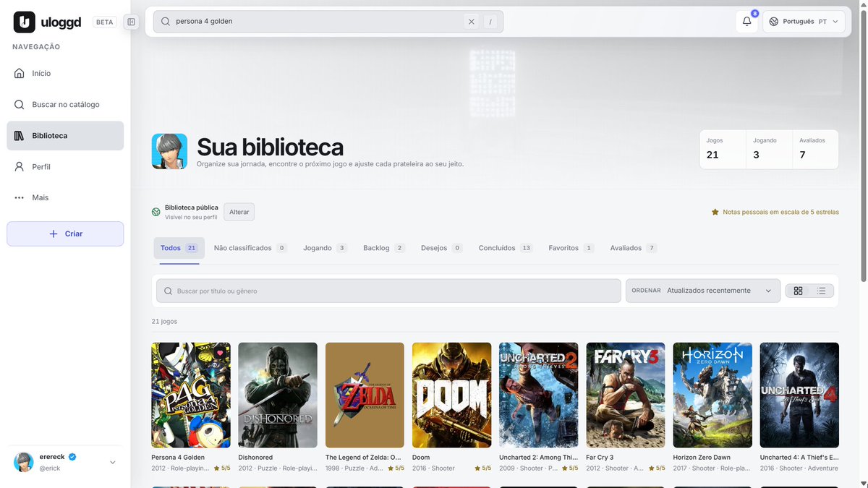This screenshot has height=488, width=868.
Task: Click the magnifier icon in the top search bar
Action: tap(166, 22)
